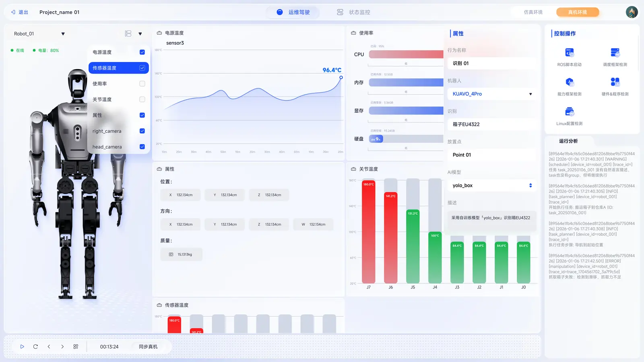
Task: Click the orientation W value field
Action: 313,224
